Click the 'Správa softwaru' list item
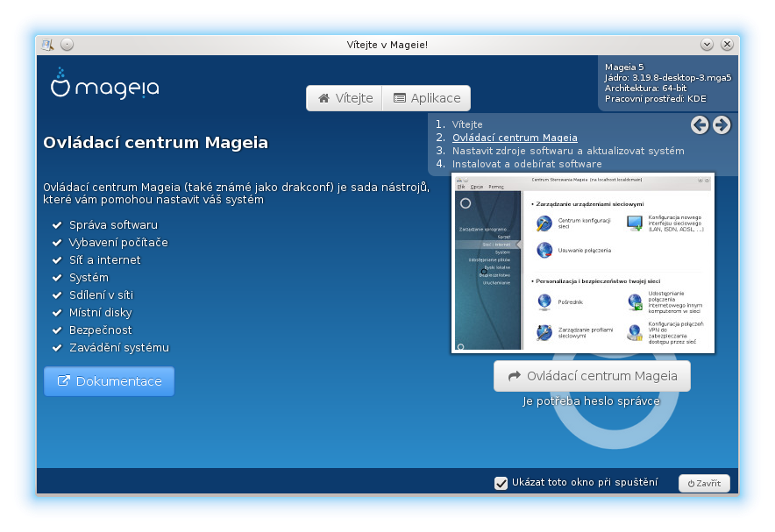Screen dimensions: 775x532 click(113, 225)
